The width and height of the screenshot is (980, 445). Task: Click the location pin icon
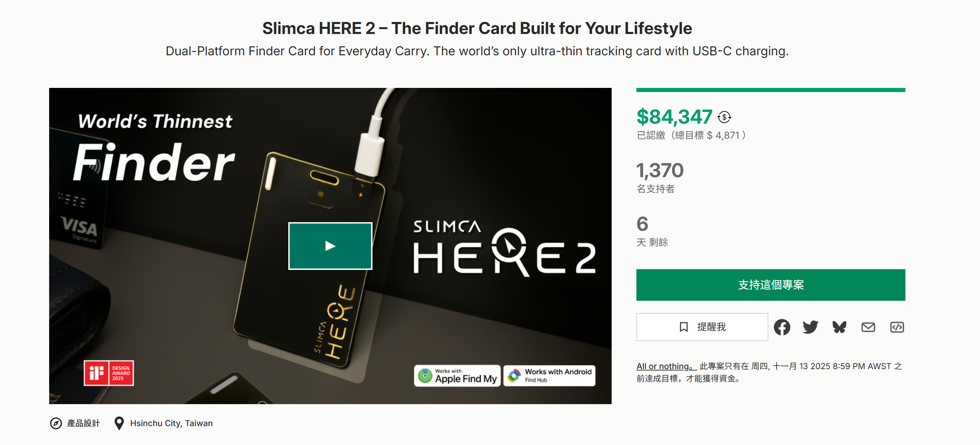click(x=119, y=423)
